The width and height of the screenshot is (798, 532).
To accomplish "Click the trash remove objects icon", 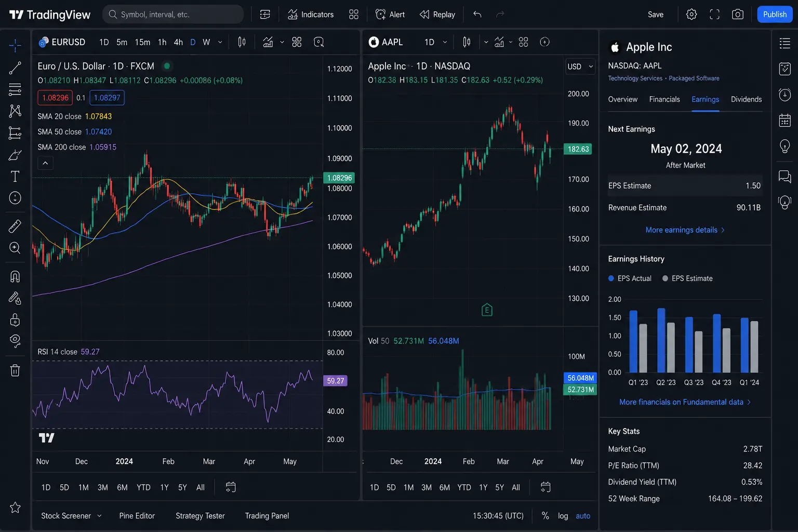I will tap(15, 370).
